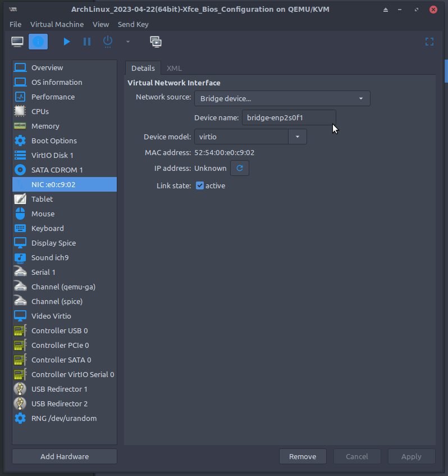Toggle fullscreen icon at toolbar right
The height and width of the screenshot is (476, 448).
click(429, 42)
